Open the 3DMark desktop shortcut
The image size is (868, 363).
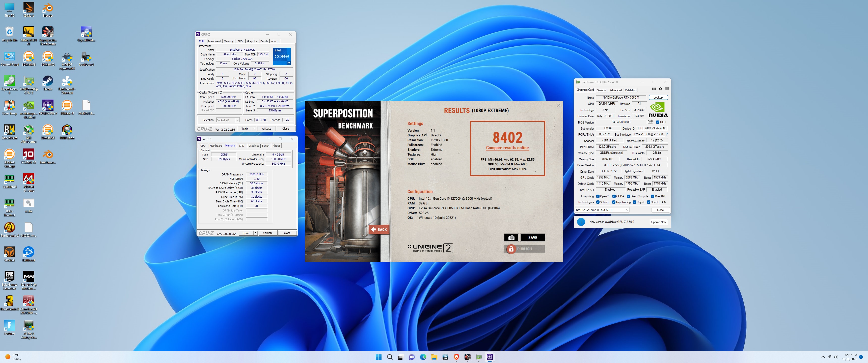click(29, 9)
